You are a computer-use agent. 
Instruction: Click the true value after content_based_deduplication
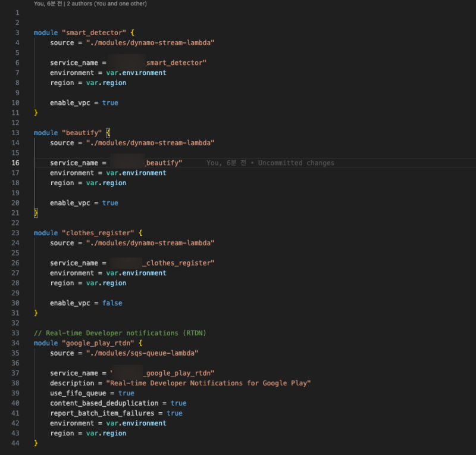point(178,403)
